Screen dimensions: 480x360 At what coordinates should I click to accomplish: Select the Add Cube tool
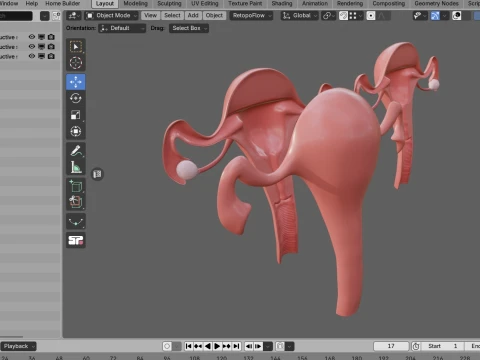tap(76, 186)
